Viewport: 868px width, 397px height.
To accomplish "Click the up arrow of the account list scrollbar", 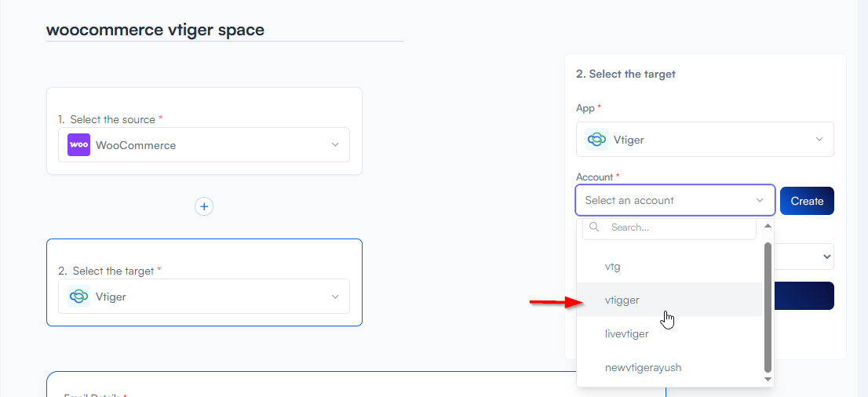I will (768, 226).
